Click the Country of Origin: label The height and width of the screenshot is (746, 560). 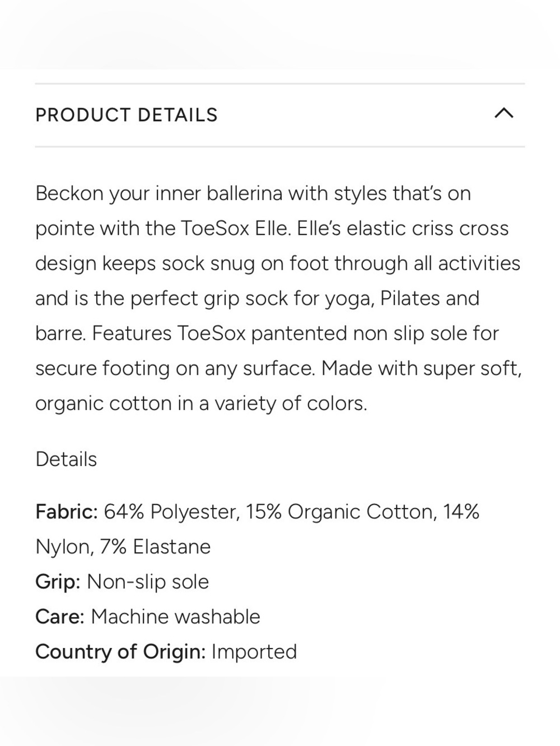click(120, 652)
